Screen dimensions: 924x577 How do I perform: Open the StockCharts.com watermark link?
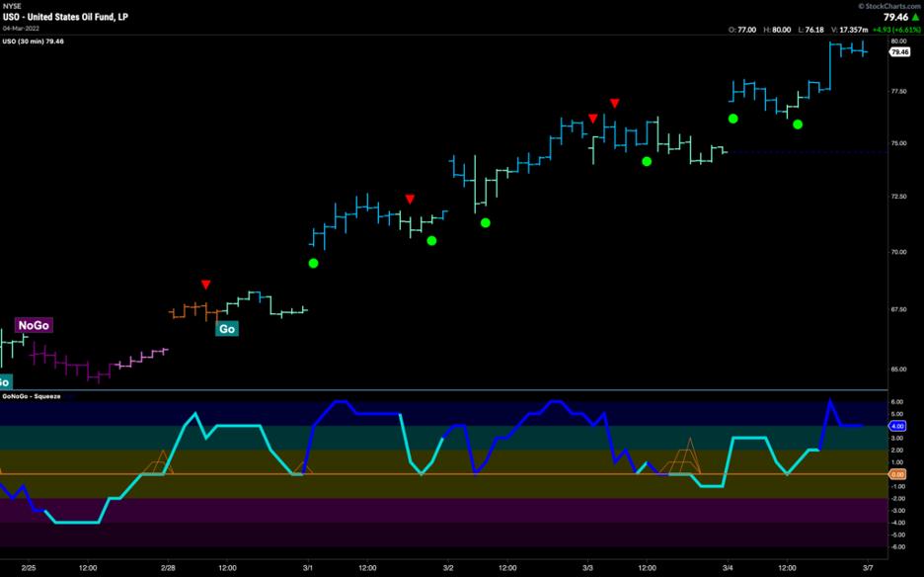tap(889, 4)
